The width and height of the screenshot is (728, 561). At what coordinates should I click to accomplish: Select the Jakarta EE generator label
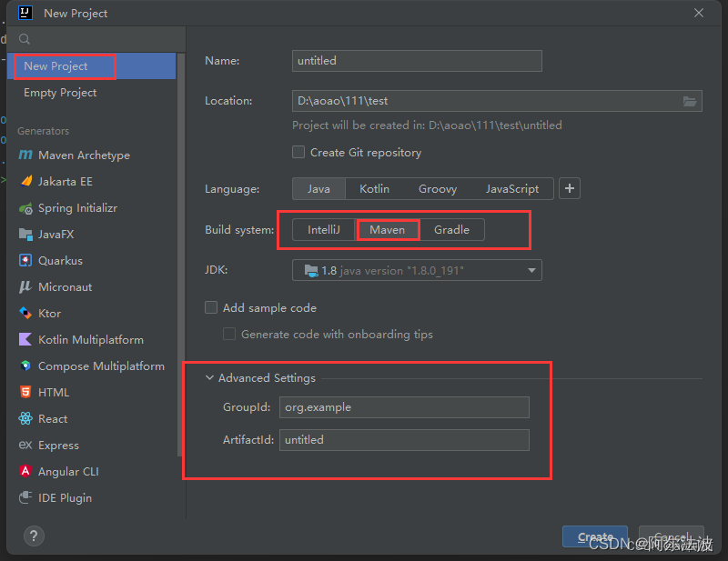[x=66, y=182]
